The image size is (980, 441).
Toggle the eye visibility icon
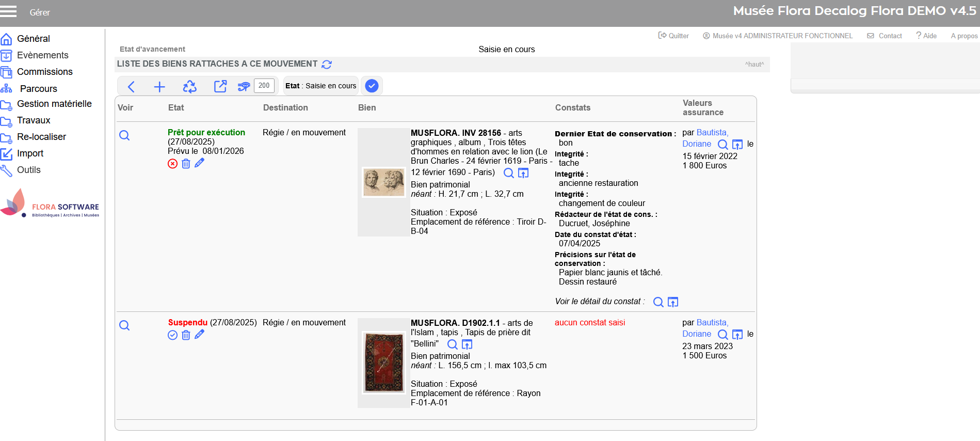coord(244,86)
